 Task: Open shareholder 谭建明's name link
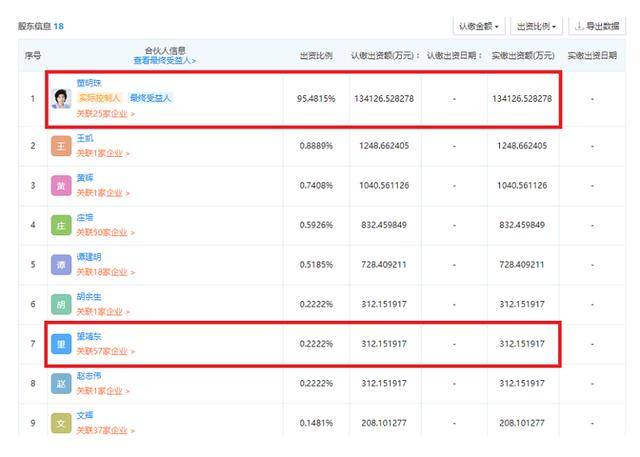pos(89,257)
